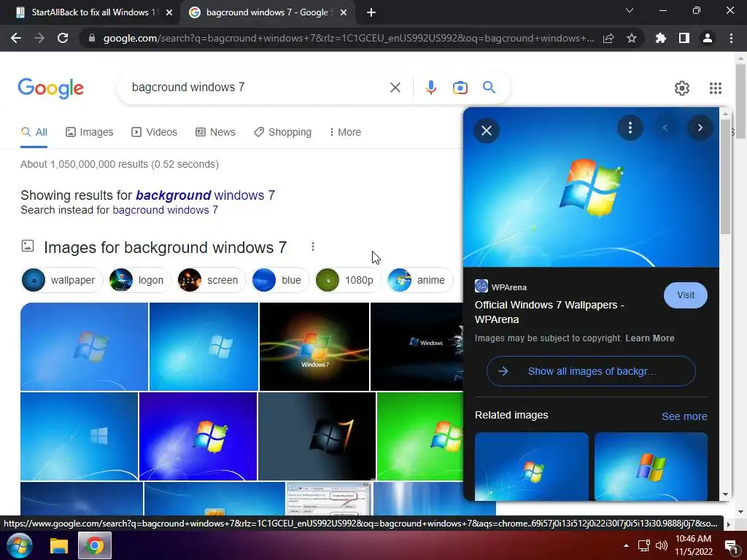Open purple-blue Windows logo thumbnail

tap(198, 436)
